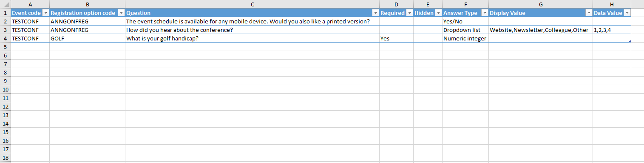Click the cell containing GOLF
644x163 pixels.
pyautogui.click(x=87, y=38)
